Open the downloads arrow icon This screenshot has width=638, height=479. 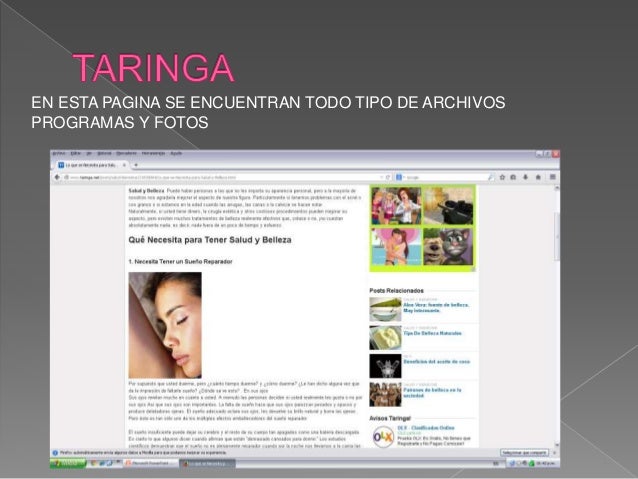coord(526,177)
